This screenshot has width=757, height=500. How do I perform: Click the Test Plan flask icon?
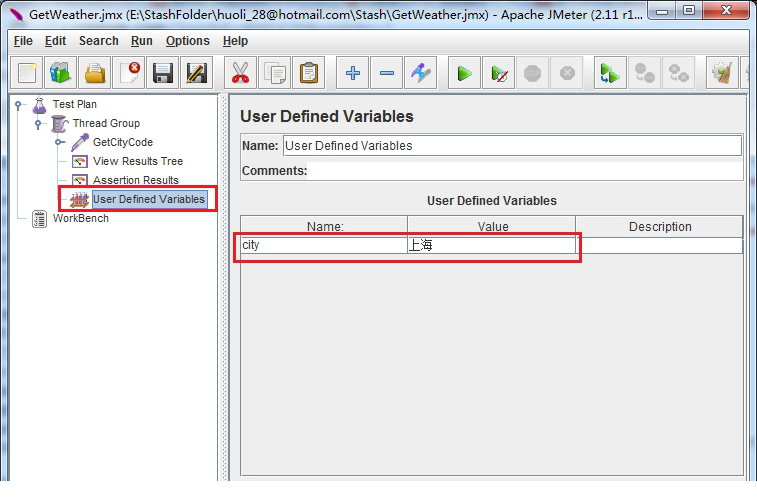(40, 105)
